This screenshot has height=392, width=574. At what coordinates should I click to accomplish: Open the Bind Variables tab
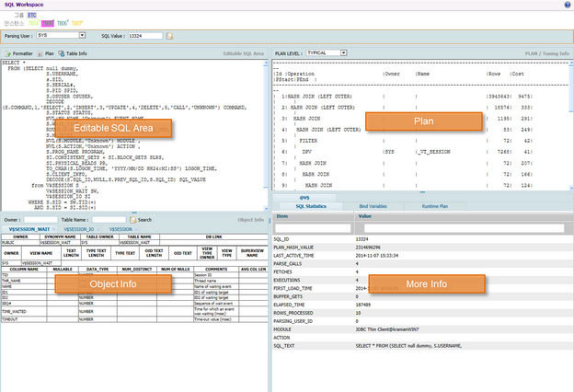(x=373, y=206)
